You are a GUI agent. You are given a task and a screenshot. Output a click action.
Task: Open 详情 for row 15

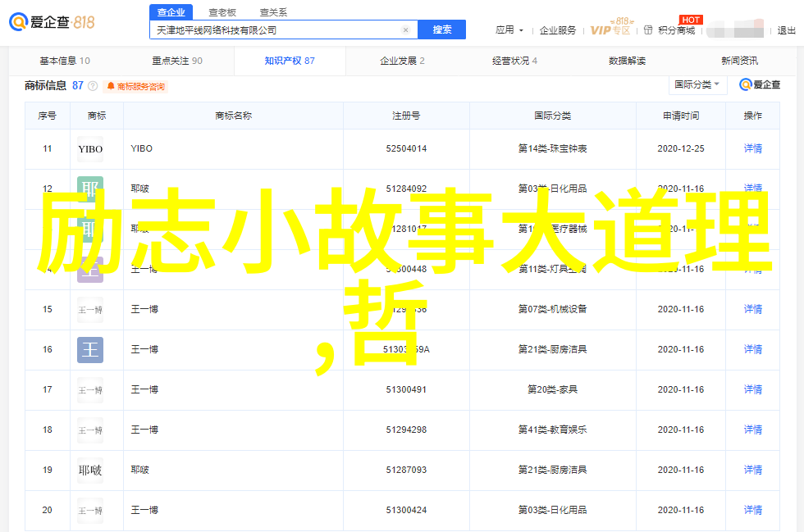[x=753, y=310]
